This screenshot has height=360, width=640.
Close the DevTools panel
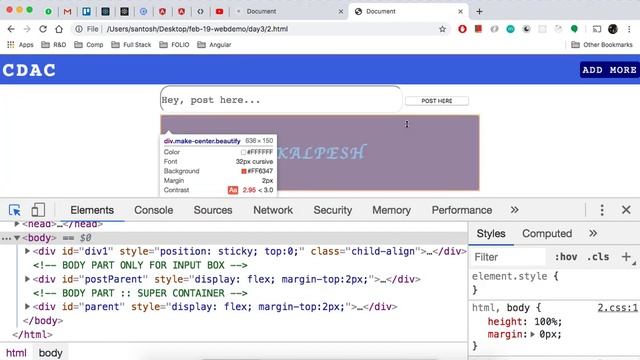tap(626, 210)
